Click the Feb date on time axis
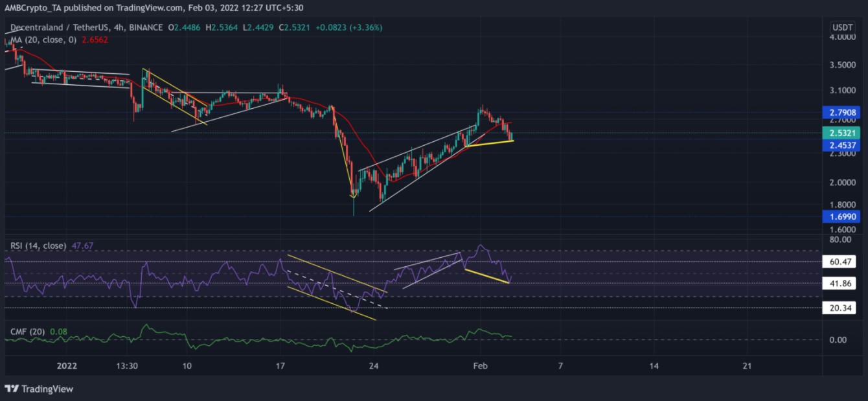This screenshot has width=868, height=401. 479,365
